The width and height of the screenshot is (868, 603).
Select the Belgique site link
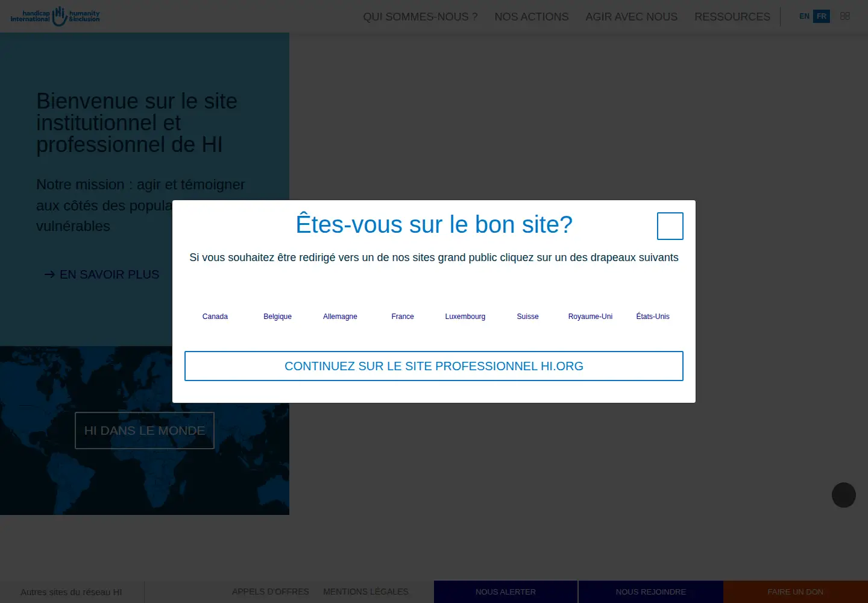pos(278,317)
